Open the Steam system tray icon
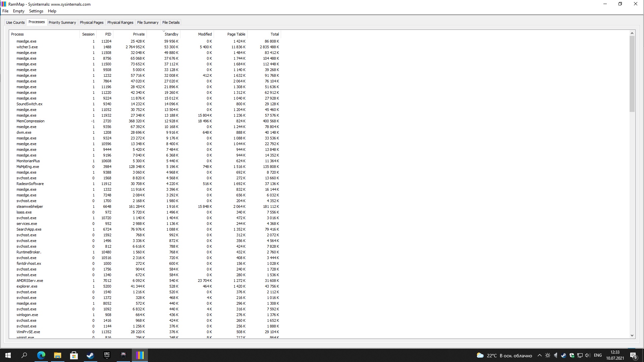Image resolution: width=644 pixels, height=362 pixels. click(x=564, y=355)
